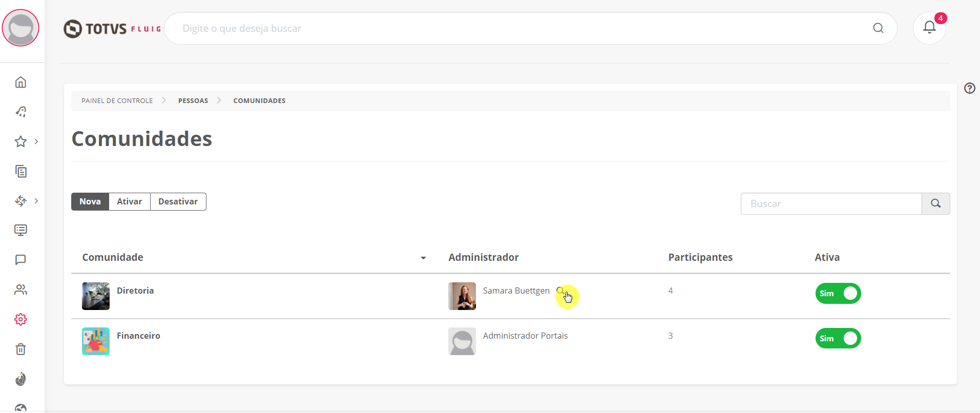Click the help question mark icon
This screenshot has height=413, width=980.
point(969,88)
